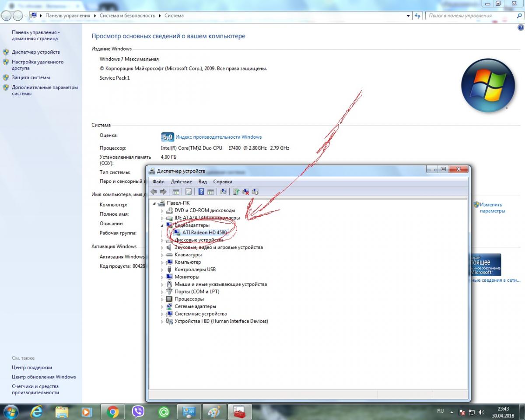Click the control panel search field
Screen dimensions: 525x420
pyautogui.click(x=468, y=16)
